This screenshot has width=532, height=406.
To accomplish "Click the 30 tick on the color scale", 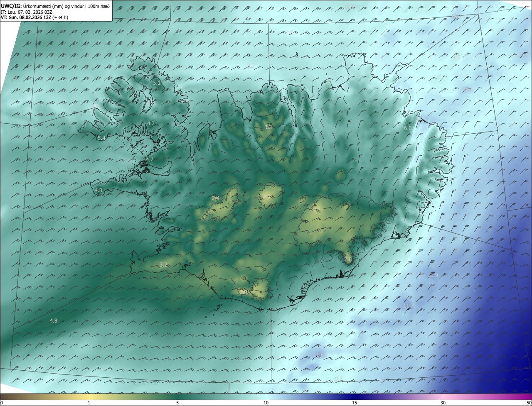I will pos(443,403).
